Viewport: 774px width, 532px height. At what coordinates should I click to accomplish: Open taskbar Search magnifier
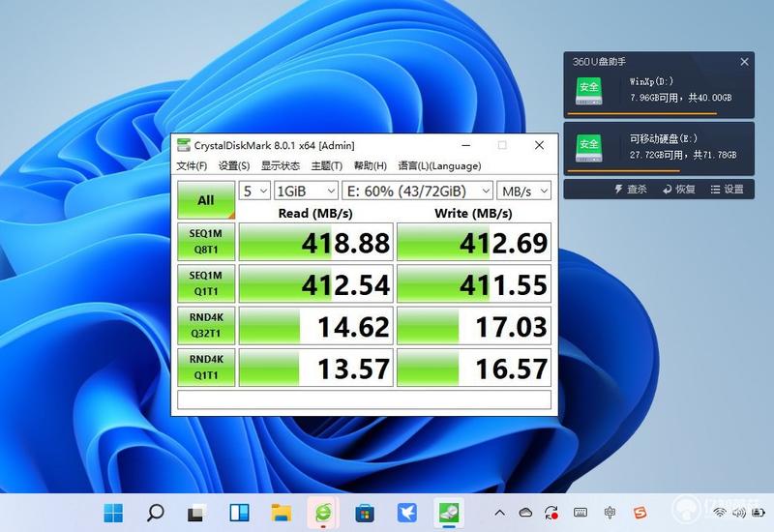(x=155, y=513)
